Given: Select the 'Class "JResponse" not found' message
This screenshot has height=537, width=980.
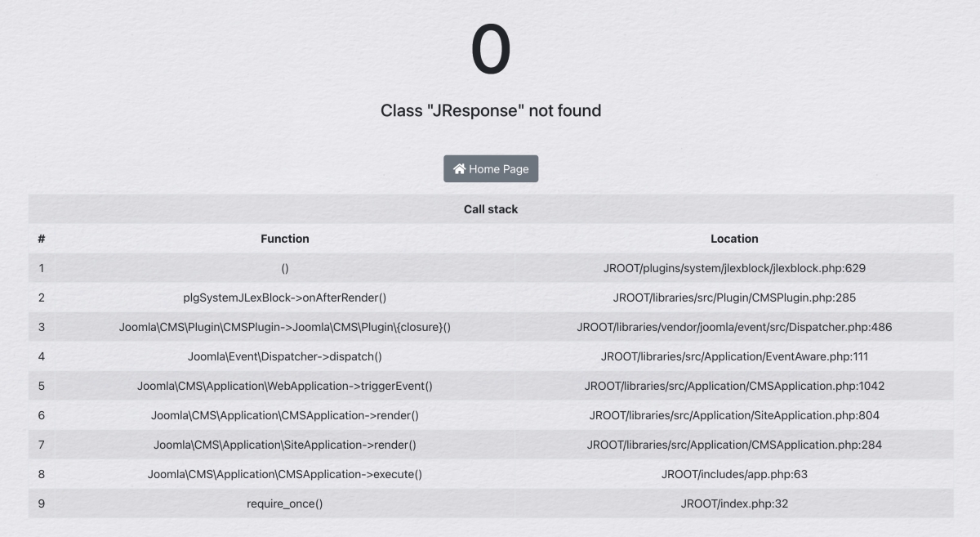Looking at the screenshot, I should point(491,110).
